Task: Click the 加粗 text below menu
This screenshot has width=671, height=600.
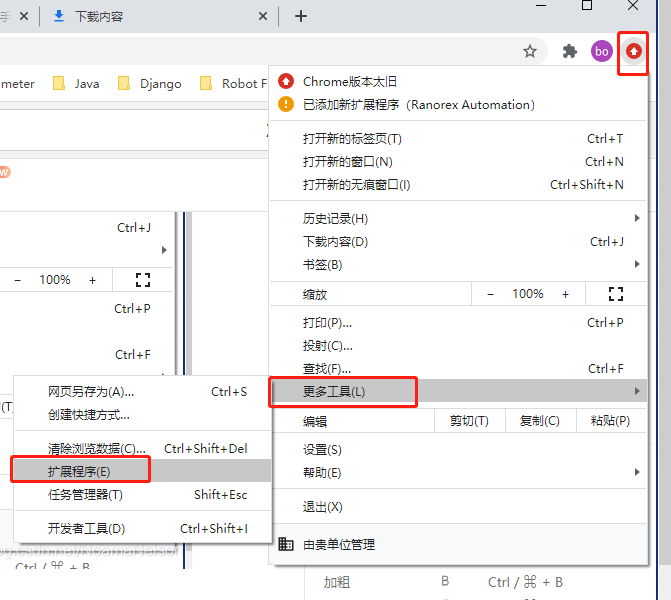Action: [x=337, y=582]
